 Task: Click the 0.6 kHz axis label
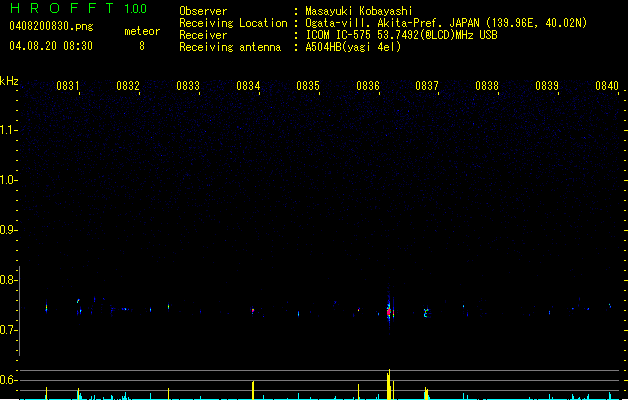(8, 380)
